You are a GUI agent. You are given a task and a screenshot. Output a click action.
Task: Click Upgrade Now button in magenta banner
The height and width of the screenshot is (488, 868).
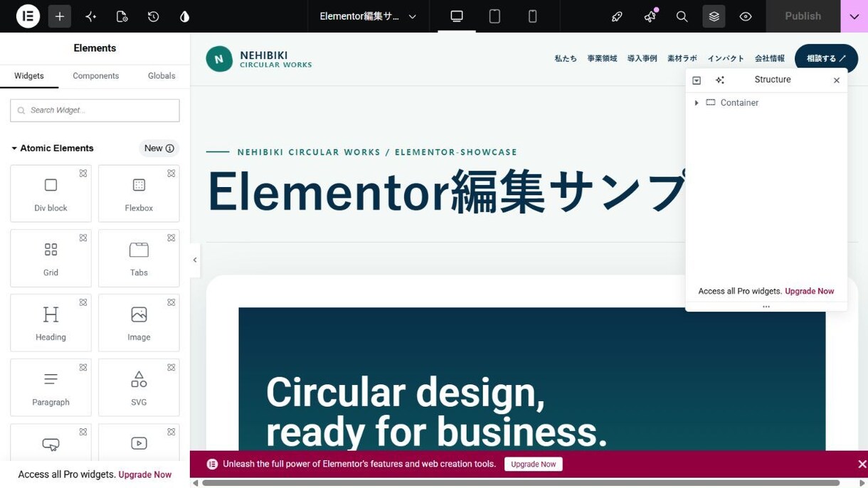point(533,464)
